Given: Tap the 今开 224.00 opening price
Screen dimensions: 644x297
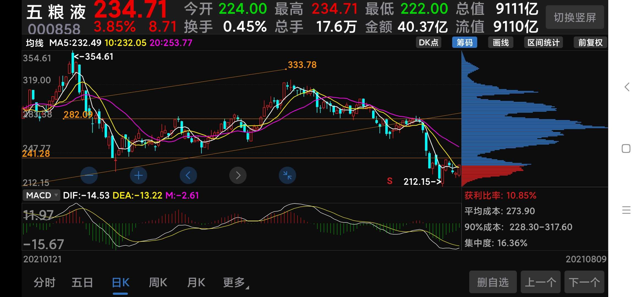Looking at the screenshot, I should point(226,9).
